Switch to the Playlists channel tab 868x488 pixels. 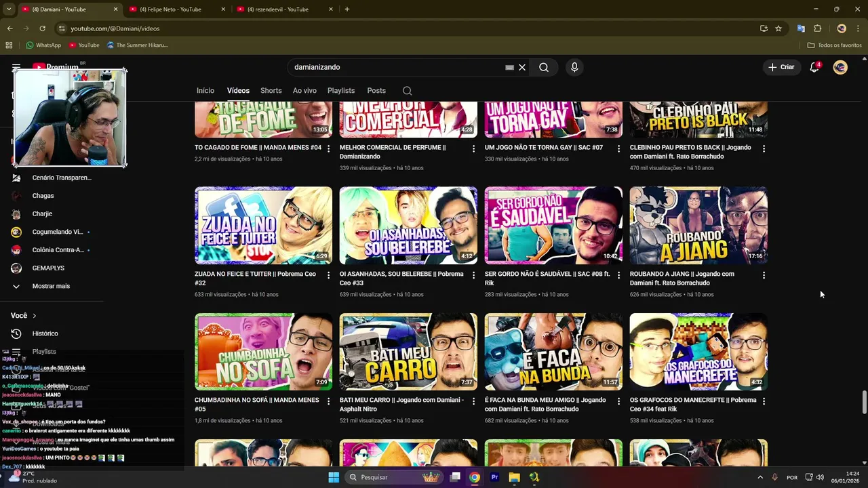341,91
